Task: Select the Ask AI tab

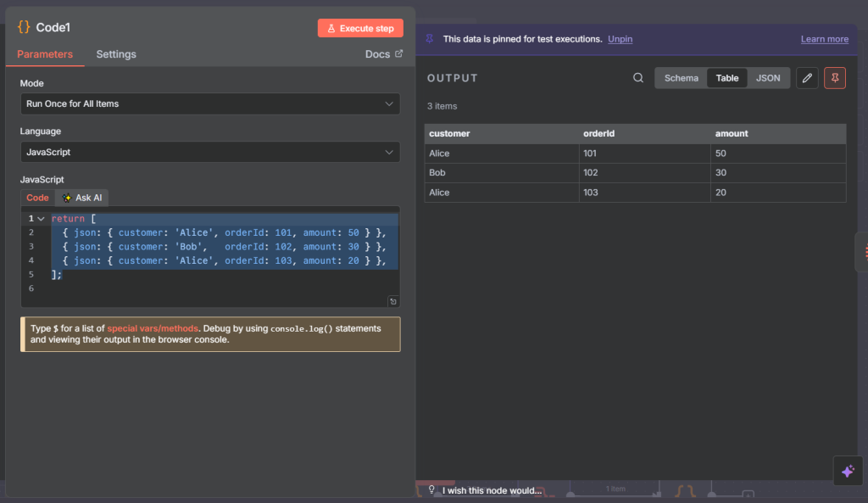Action: [x=82, y=198]
